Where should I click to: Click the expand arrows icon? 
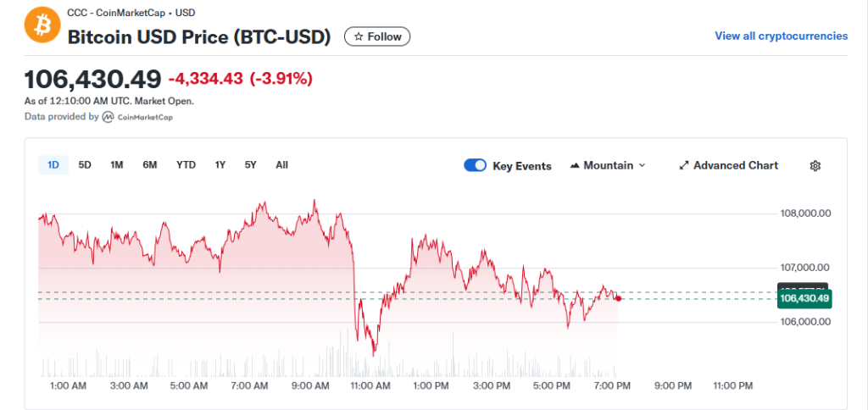(684, 166)
